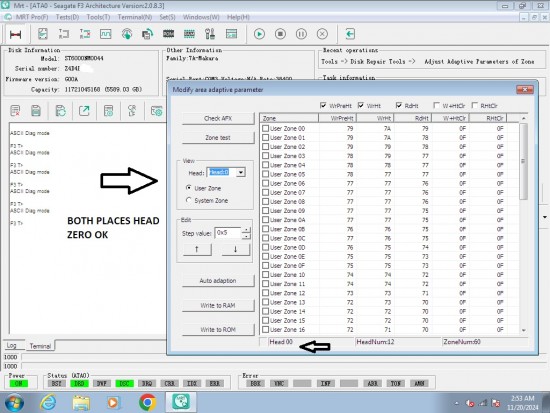The image size is (550, 413).
Task: Open the Tools(T) menu
Action: point(98,17)
